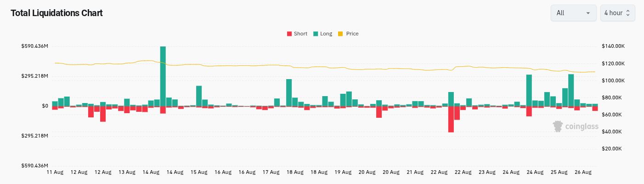The height and width of the screenshot is (184, 644).
Task: Click the 26 Aug date axis label
Action: [x=583, y=172]
